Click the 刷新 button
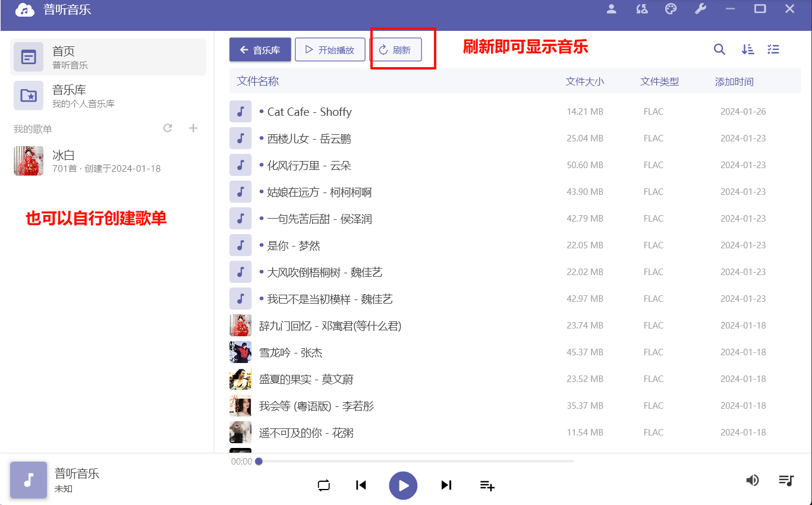 tap(395, 50)
